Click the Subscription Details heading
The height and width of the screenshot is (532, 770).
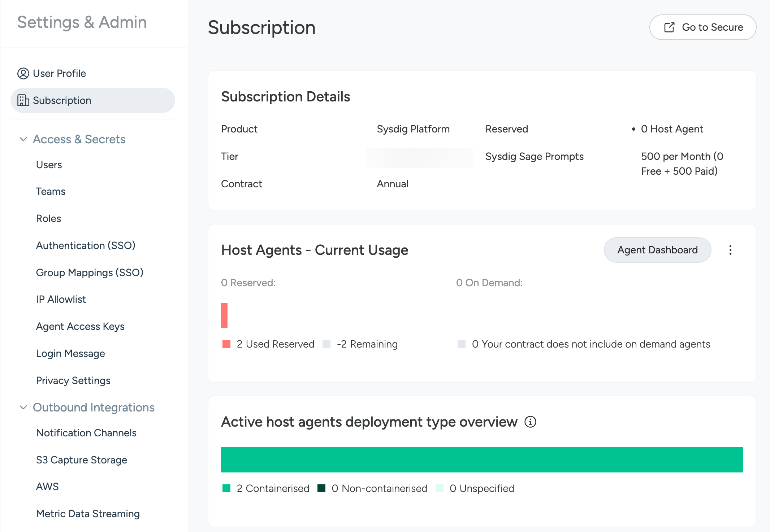286,97
